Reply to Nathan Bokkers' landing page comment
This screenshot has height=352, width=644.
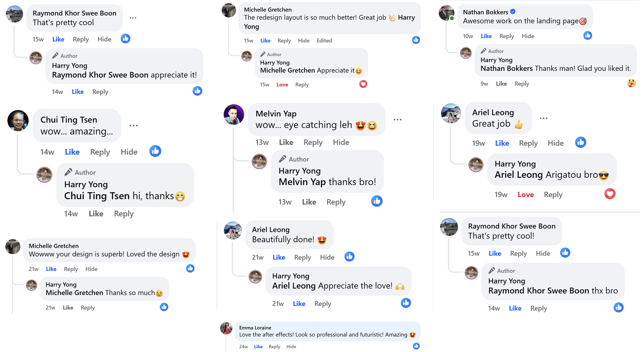click(507, 36)
